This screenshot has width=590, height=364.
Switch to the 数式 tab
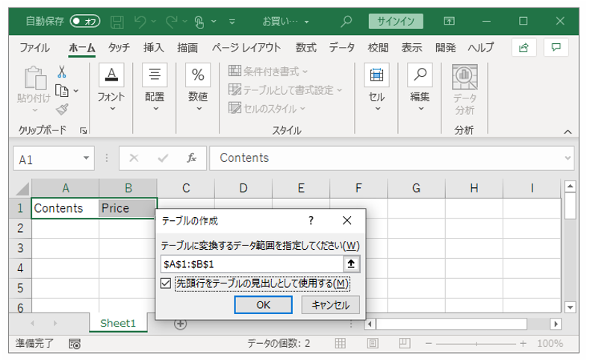click(x=305, y=48)
